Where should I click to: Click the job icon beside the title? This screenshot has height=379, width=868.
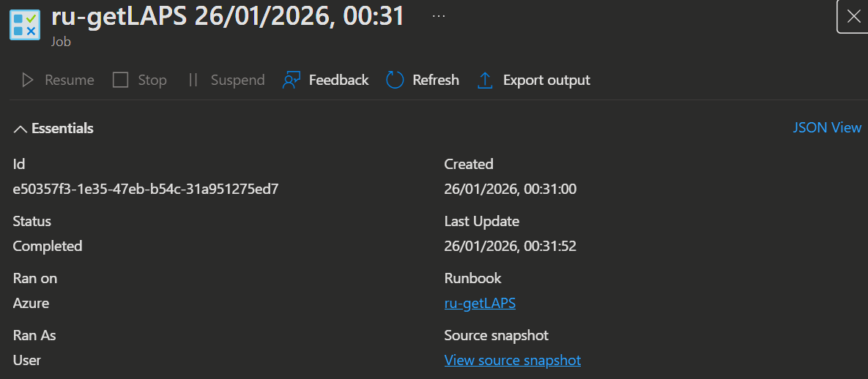[25, 23]
